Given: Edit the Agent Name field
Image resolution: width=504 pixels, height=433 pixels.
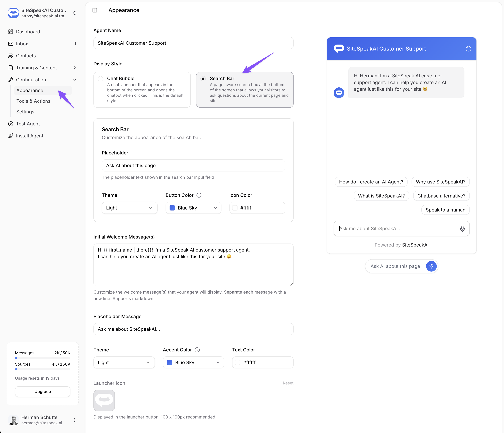Looking at the screenshot, I should (193, 43).
